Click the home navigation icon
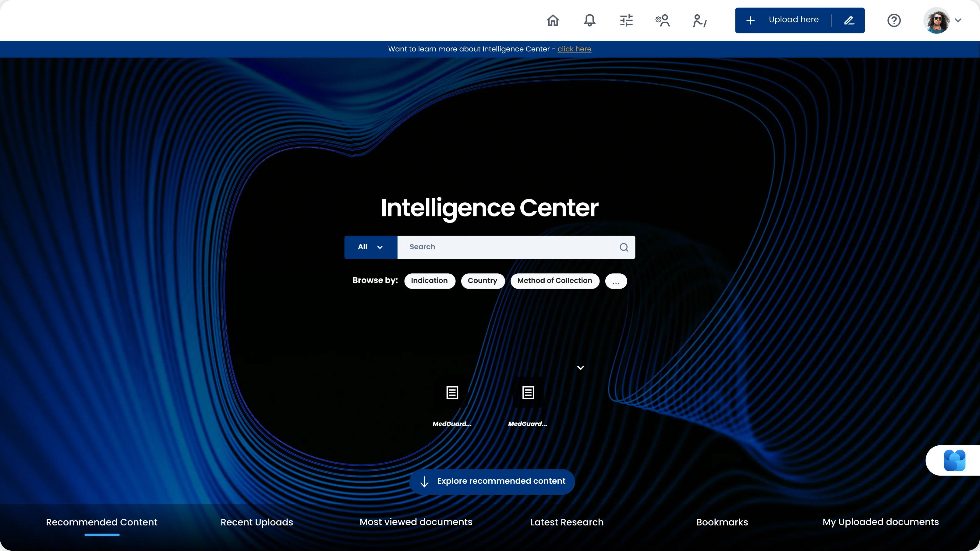 [553, 20]
